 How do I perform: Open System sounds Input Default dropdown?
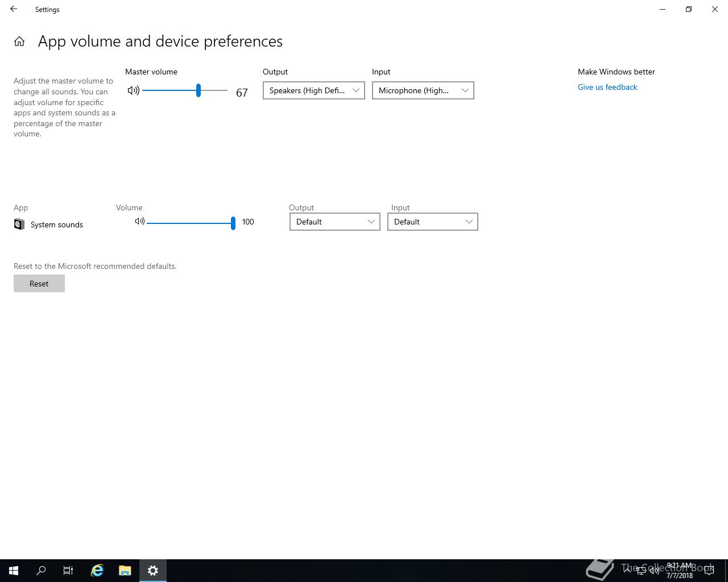(x=433, y=222)
